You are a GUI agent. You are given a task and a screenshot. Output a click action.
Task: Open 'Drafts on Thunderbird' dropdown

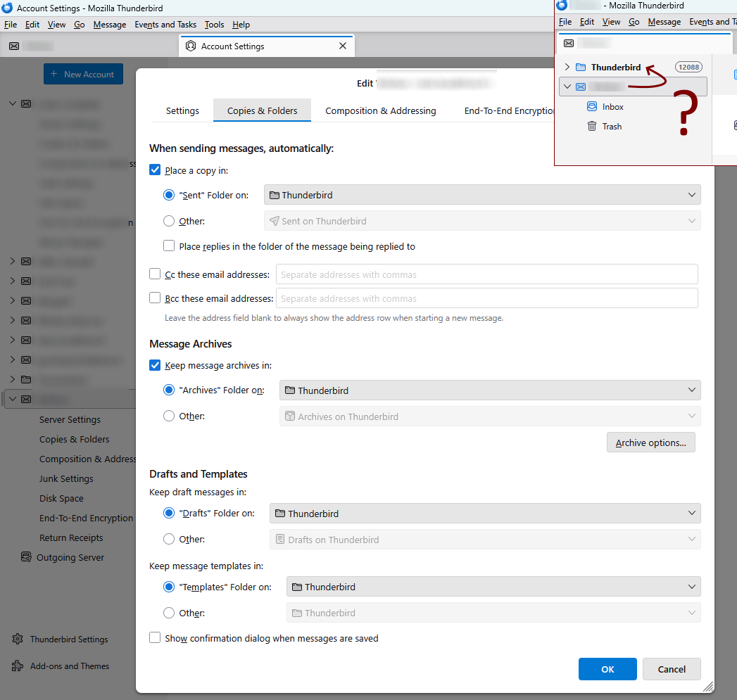click(x=485, y=540)
